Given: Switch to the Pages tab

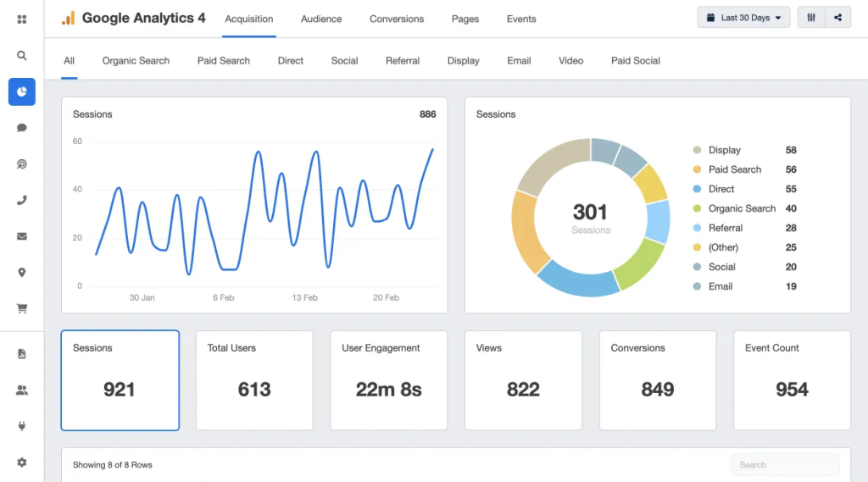Looking at the screenshot, I should pyautogui.click(x=465, y=19).
